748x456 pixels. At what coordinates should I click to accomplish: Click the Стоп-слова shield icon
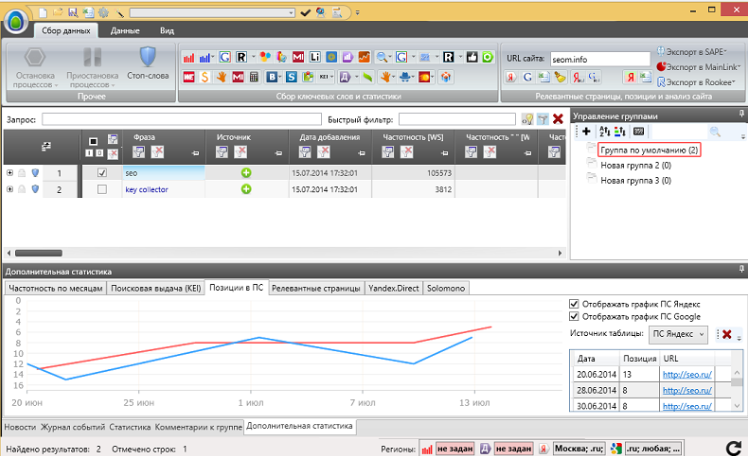point(148,56)
